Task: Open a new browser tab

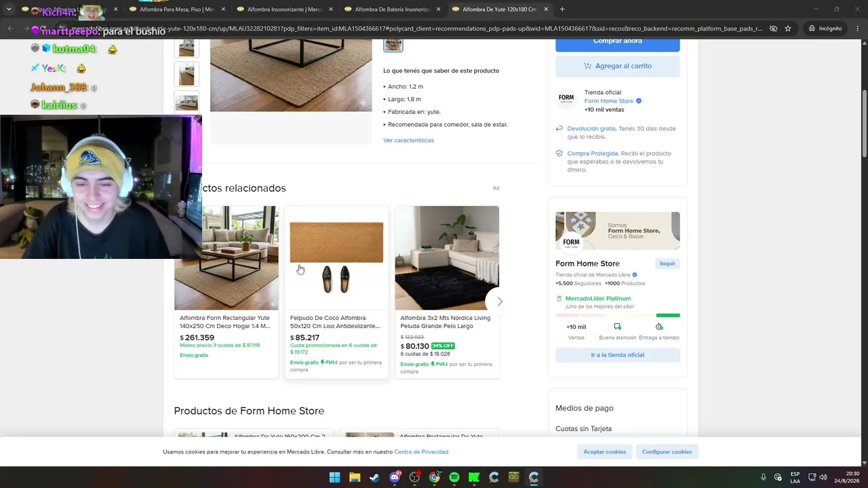Action: (x=562, y=9)
